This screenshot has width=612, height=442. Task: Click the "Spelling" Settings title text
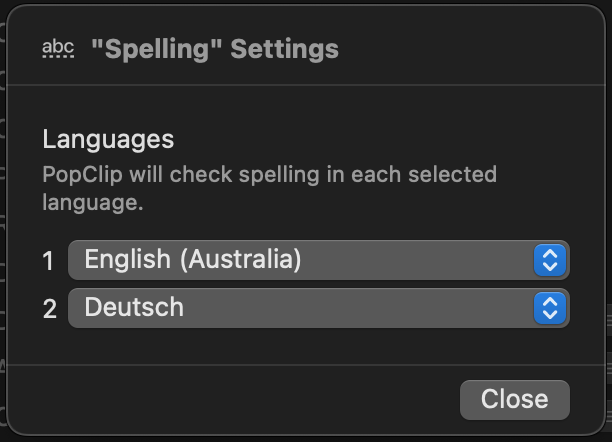click(x=214, y=49)
